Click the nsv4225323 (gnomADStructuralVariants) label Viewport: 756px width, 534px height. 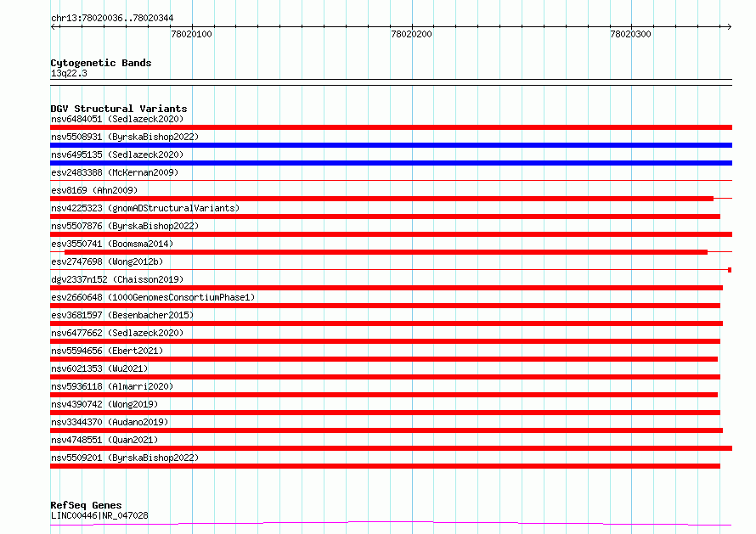click(x=145, y=208)
